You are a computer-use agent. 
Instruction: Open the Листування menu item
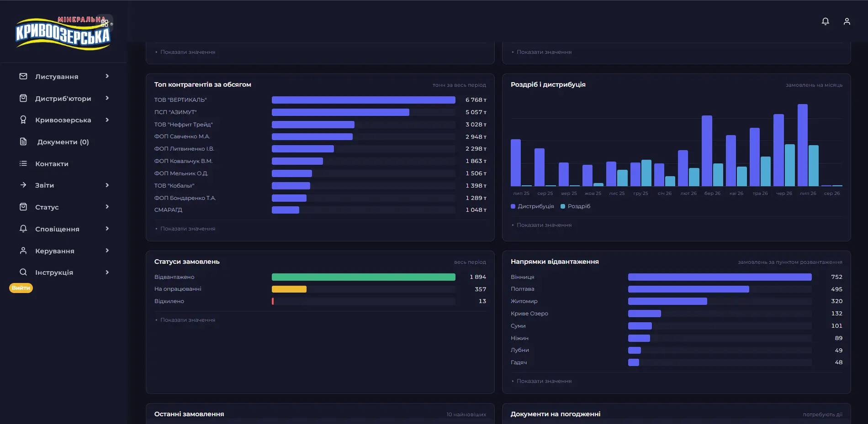57,77
